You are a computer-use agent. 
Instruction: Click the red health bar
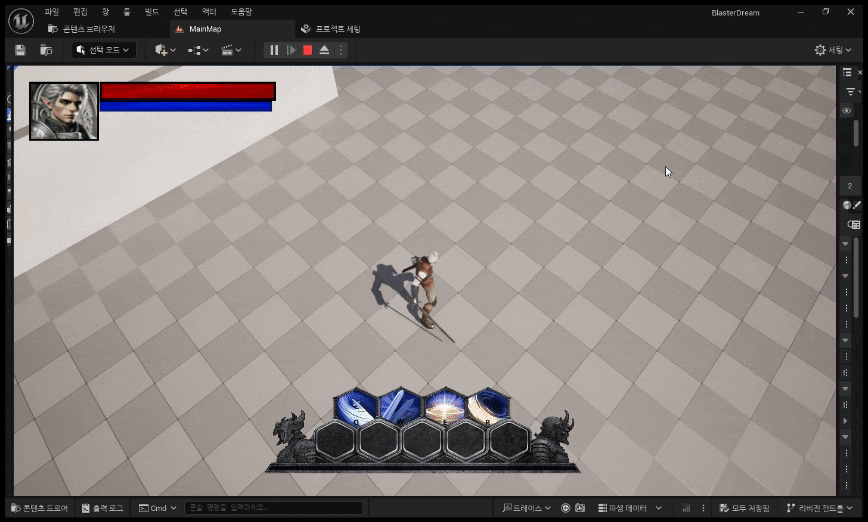click(x=188, y=91)
